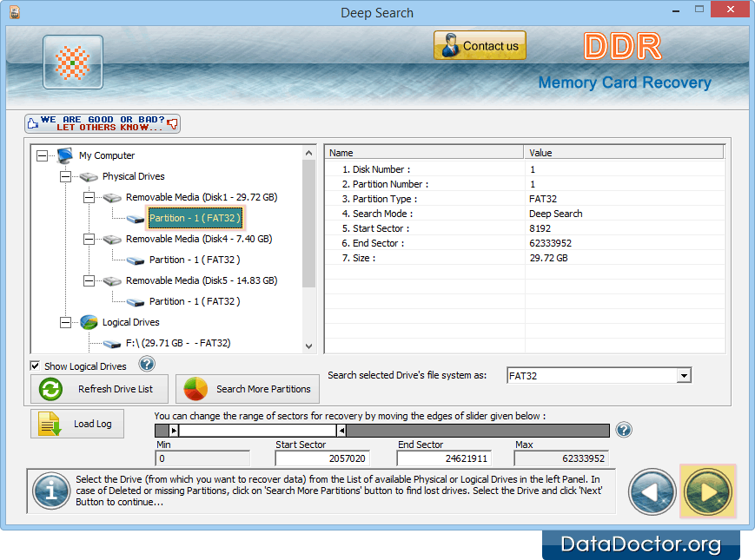Click Search More Partitions button
Viewport: 755px width, 560px height.
tap(248, 389)
